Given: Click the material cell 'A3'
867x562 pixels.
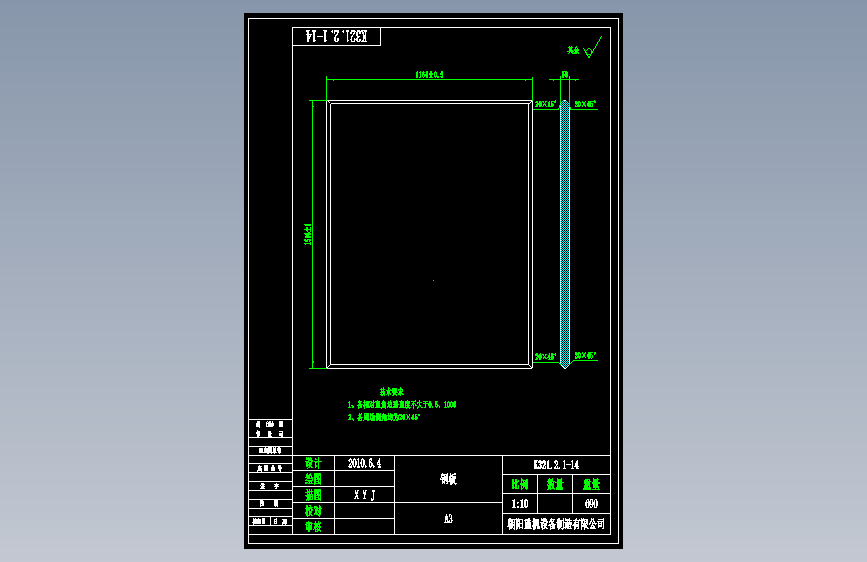Looking at the screenshot, I should coord(448,519).
